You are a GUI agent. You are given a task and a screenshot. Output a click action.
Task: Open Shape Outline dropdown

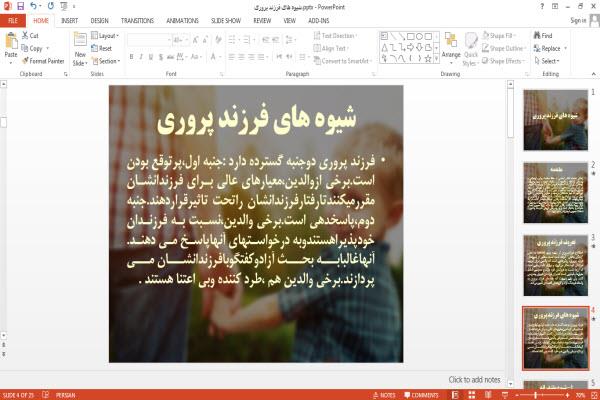504,48
